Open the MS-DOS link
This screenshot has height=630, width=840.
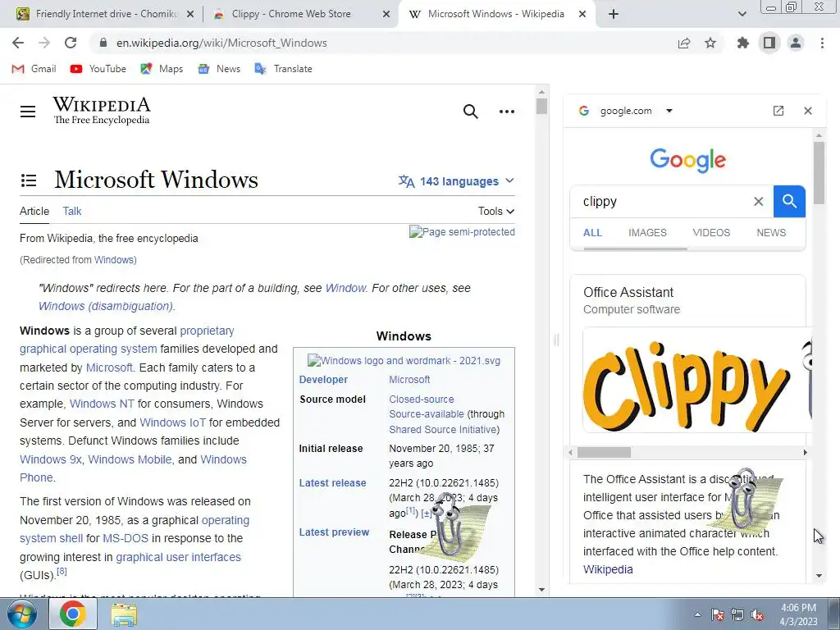pyautogui.click(x=126, y=538)
